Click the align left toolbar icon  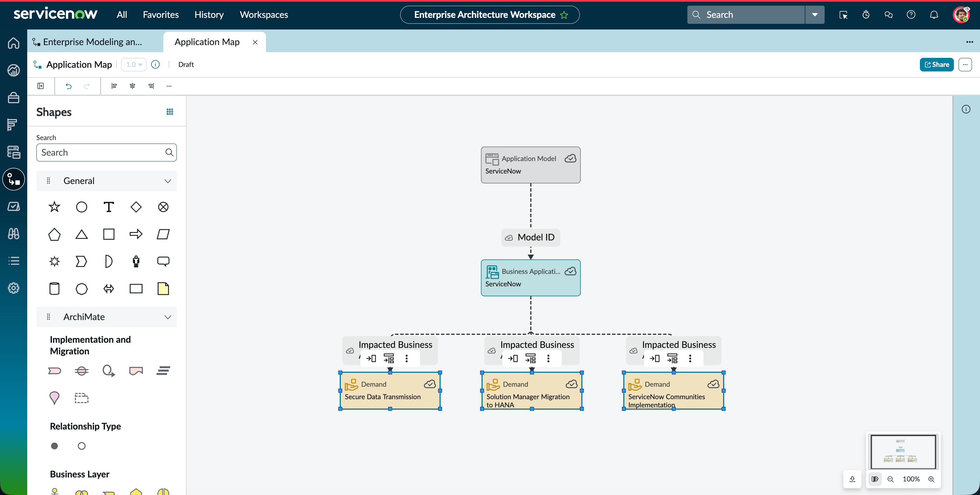click(x=114, y=86)
